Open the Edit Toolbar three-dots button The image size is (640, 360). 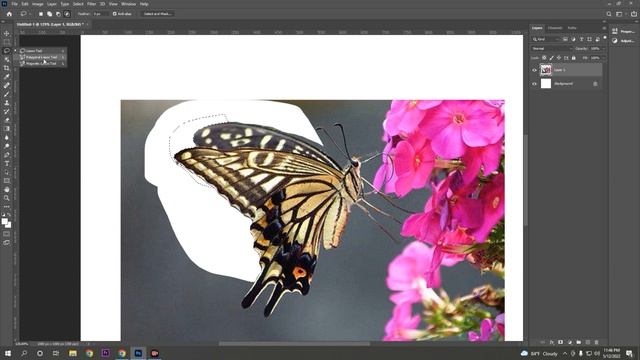7,207
